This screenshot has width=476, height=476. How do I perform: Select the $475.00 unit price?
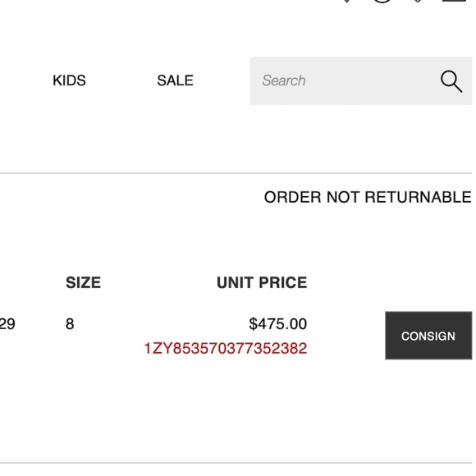tap(277, 324)
